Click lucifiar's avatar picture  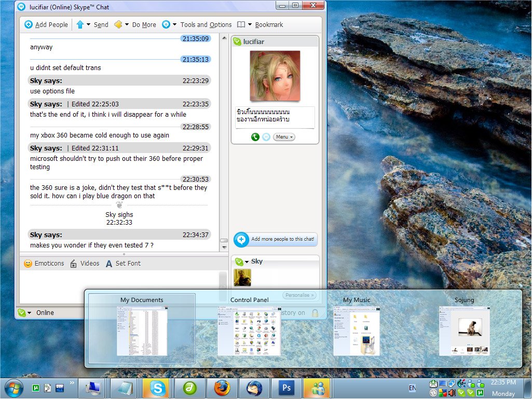click(275, 76)
